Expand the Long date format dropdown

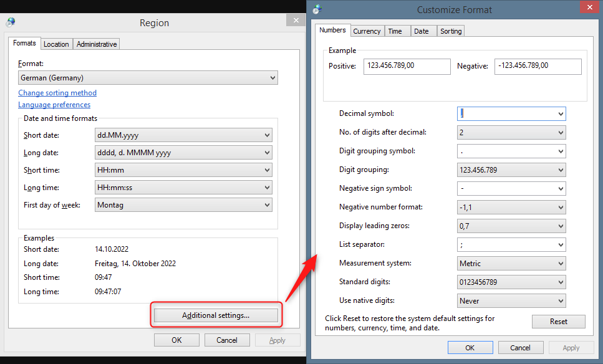pos(183,153)
